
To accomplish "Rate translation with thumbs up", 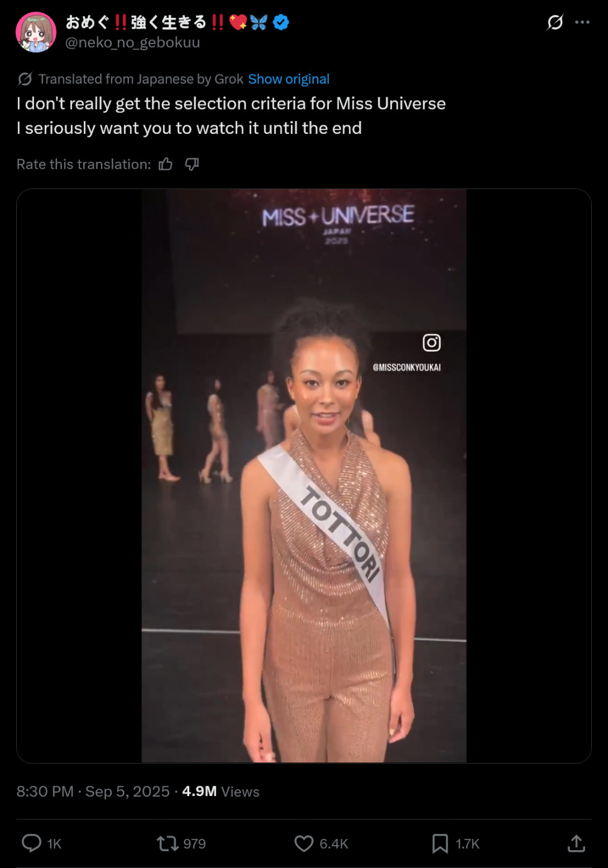I will tap(166, 164).
